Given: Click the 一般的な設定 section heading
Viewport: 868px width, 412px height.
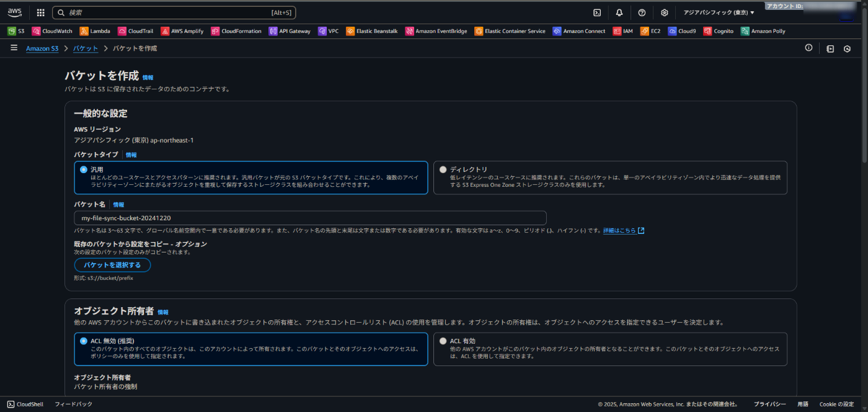Looking at the screenshot, I should tap(100, 114).
